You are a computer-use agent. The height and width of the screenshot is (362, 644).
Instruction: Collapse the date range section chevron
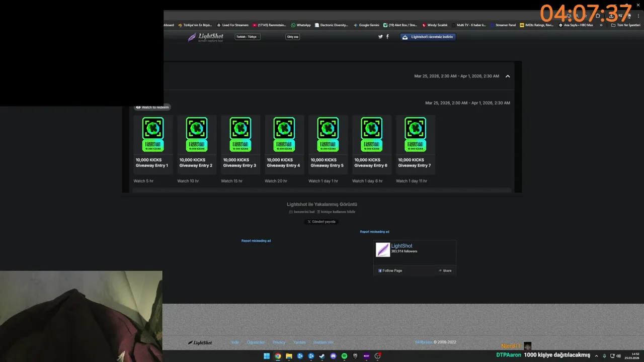tap(508, 76)
